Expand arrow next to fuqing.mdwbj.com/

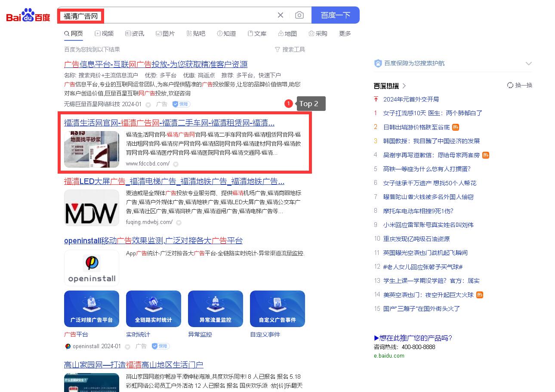[179, 223]
